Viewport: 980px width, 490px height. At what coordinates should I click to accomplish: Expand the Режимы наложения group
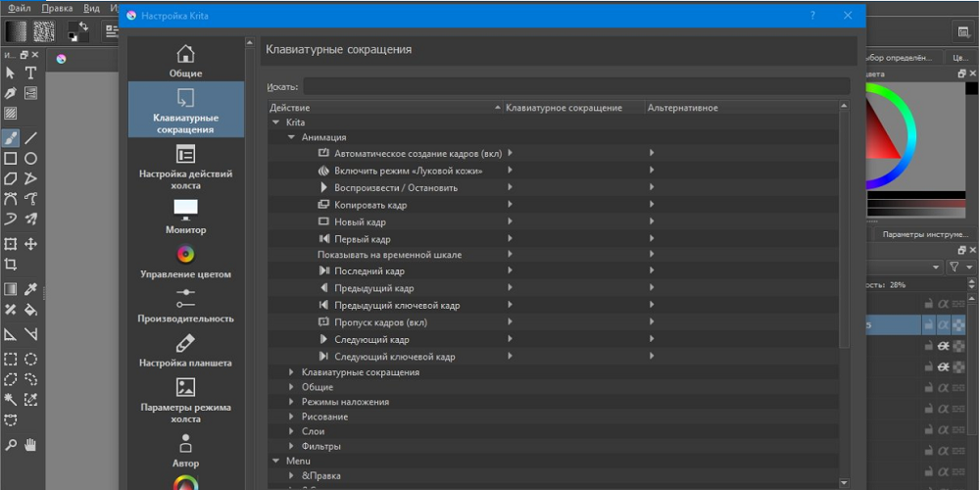[x=292, y=402]
